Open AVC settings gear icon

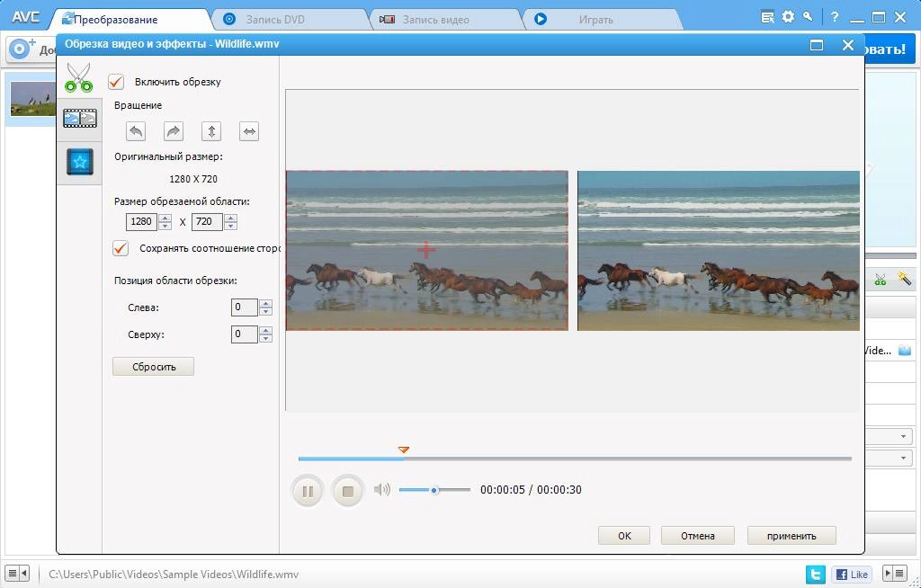pyautogui.click(x=788, y=17)
